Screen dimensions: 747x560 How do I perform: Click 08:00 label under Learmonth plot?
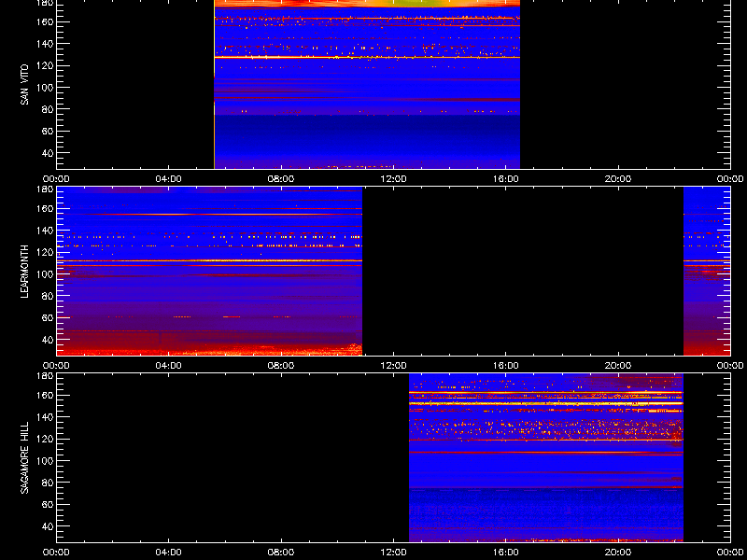pos(281,366)
